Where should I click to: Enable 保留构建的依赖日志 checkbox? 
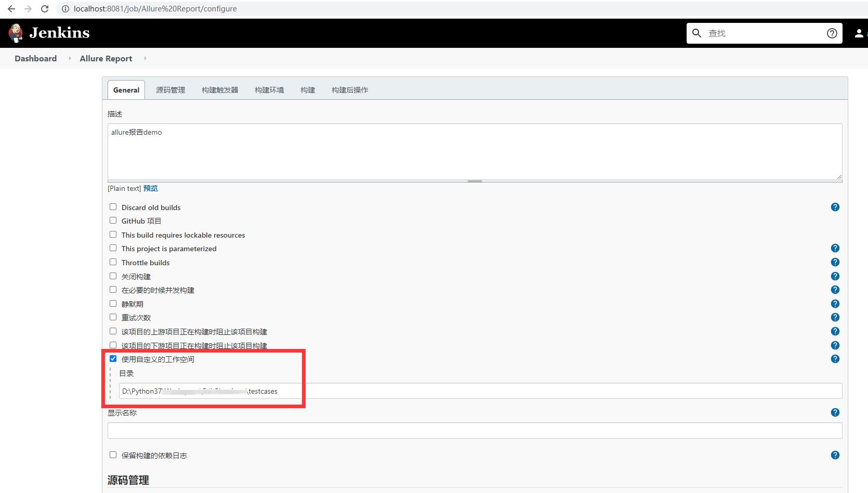pos(113,455)
